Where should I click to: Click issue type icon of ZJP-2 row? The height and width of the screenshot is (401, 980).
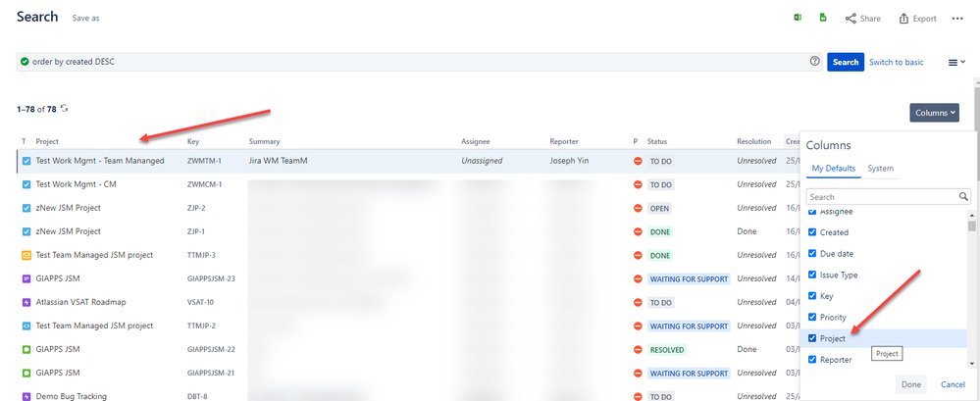pos(26,208)
